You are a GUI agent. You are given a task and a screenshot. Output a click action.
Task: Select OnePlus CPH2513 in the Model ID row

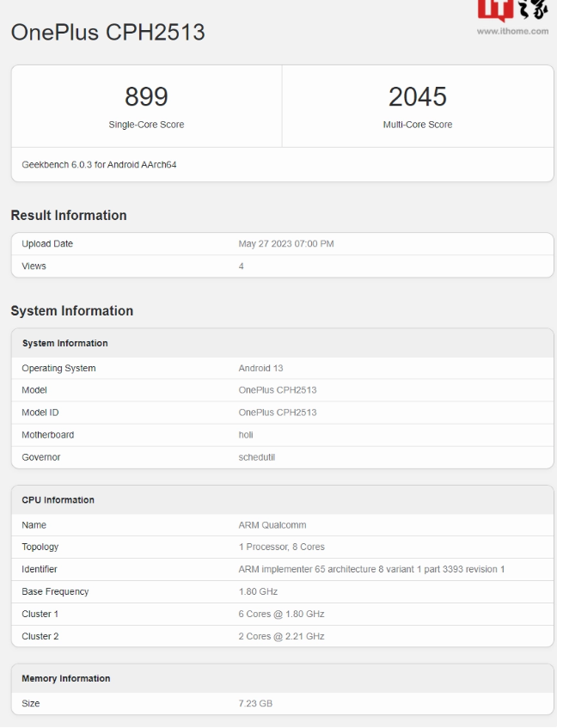(278, 413)
